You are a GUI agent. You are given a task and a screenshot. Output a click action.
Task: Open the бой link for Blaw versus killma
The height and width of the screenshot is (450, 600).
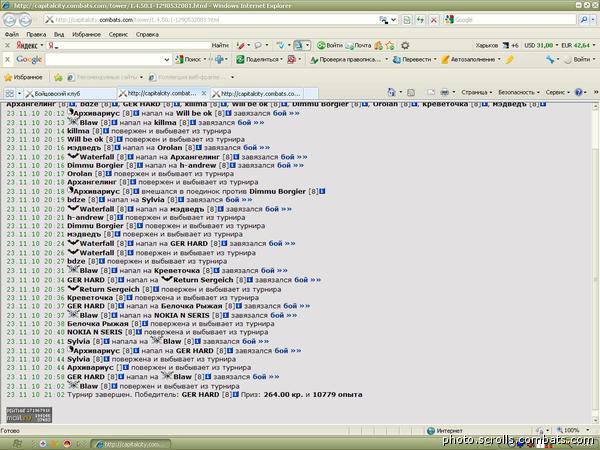point(251,123)
